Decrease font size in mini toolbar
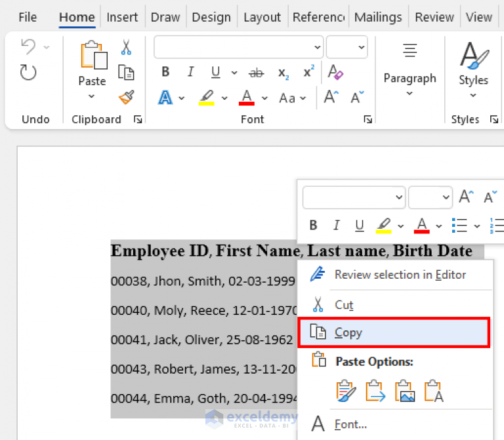The width and height of the screenshot is (504, 440). pyautogui.click(x=490, y=197)
